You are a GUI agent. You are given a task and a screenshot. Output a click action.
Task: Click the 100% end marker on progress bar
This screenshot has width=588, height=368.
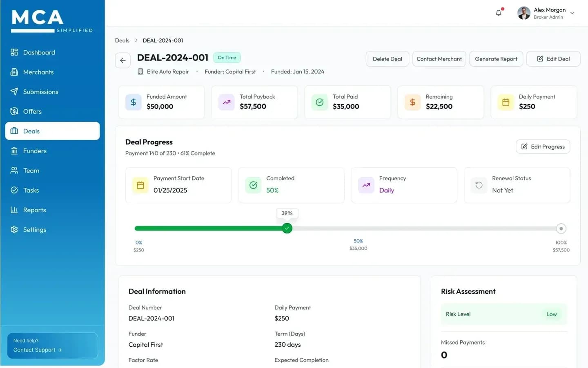(x=561, y=229)
